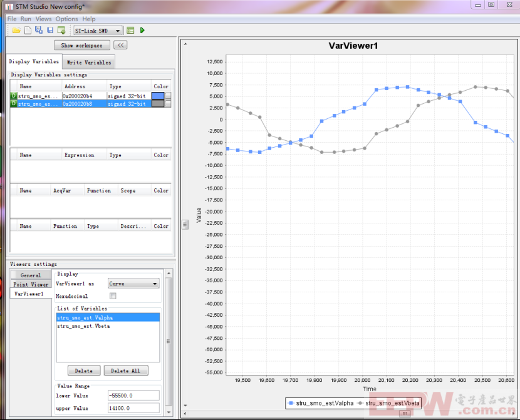
Task: Click the open folder icon in the toolbar
Action: pos(16,31)
